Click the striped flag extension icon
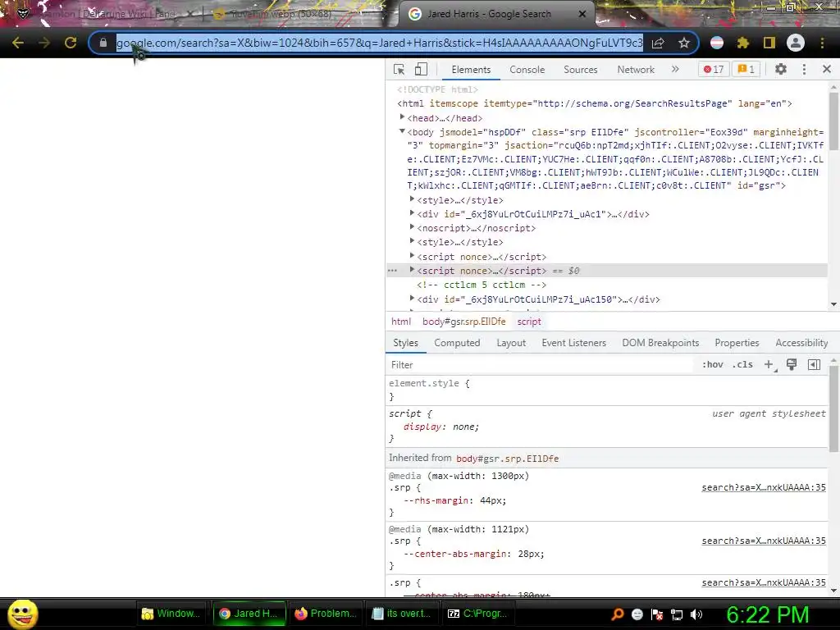Screen dimensions: 840x630 (717, 43)
